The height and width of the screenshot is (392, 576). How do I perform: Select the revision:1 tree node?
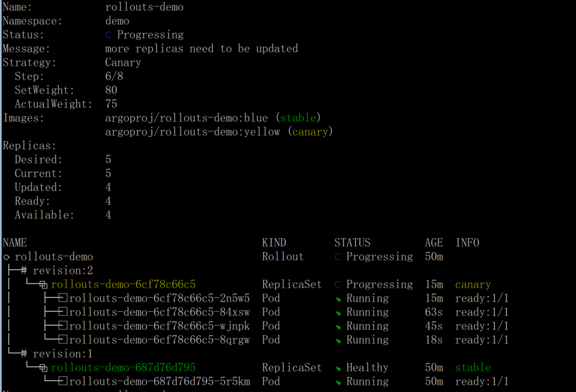63,354
